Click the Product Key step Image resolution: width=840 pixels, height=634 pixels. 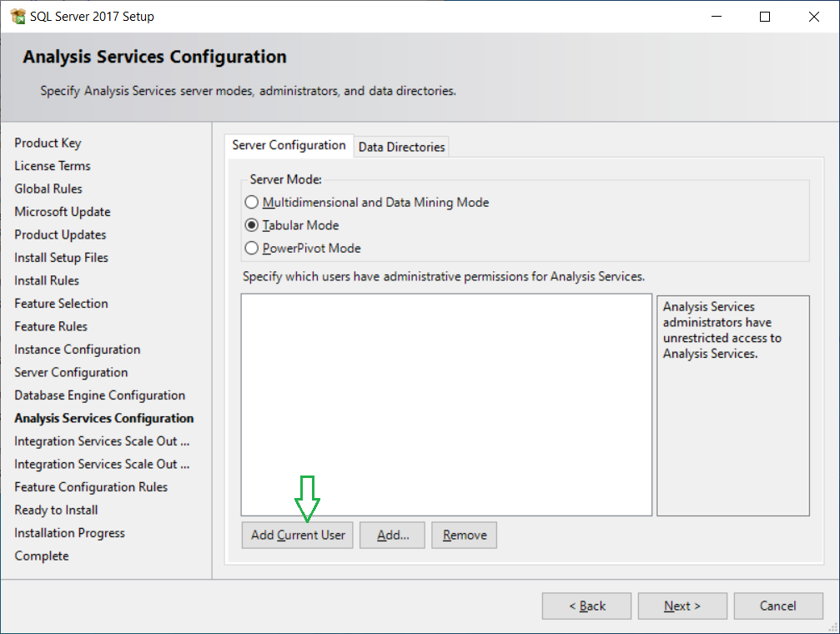point(48,143)
